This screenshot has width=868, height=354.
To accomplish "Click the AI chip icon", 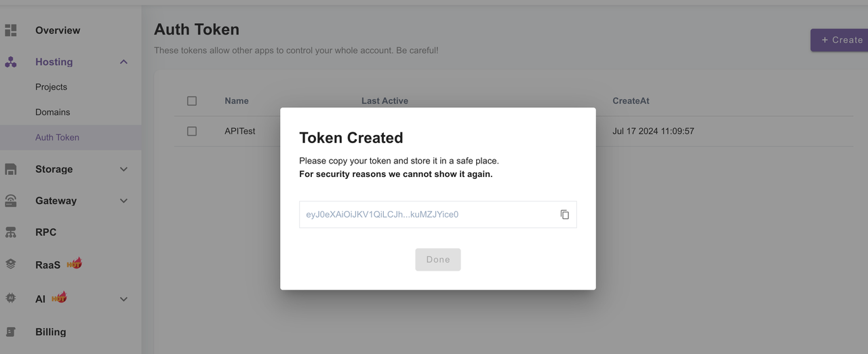I will [x=11, y=298].
